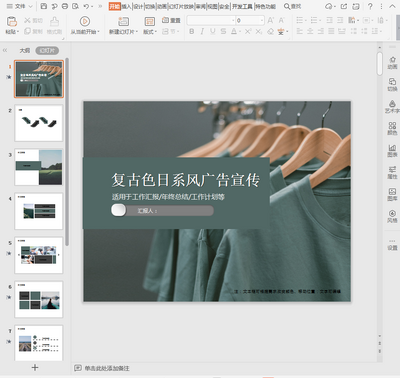Open the Design (设计) ribbon tab

tap(138, 6)
